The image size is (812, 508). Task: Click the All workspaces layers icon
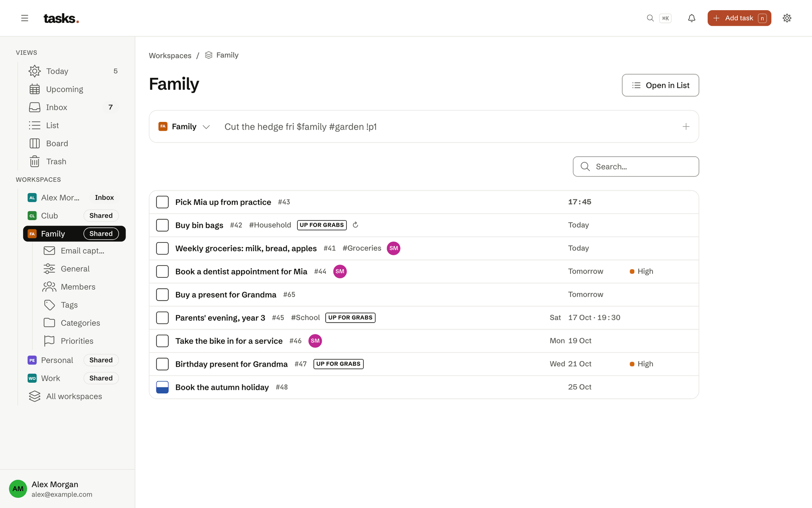[x=35, y=396]
